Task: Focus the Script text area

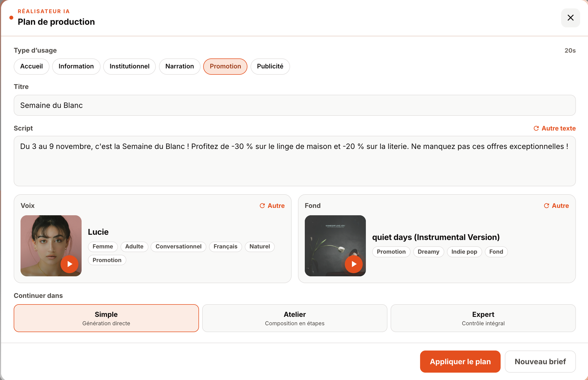Action: pos(295,161)
